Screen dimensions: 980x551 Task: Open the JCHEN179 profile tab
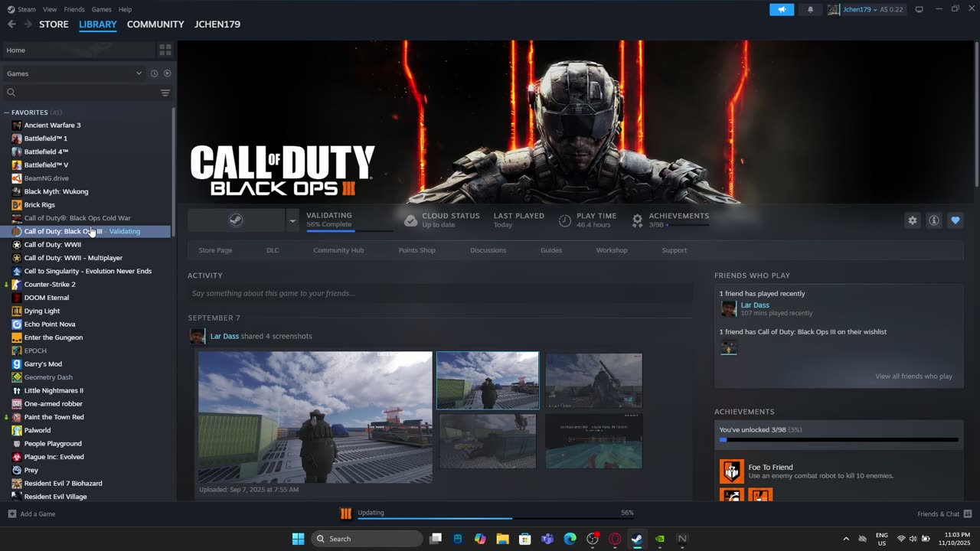click(x=217, y=24)
